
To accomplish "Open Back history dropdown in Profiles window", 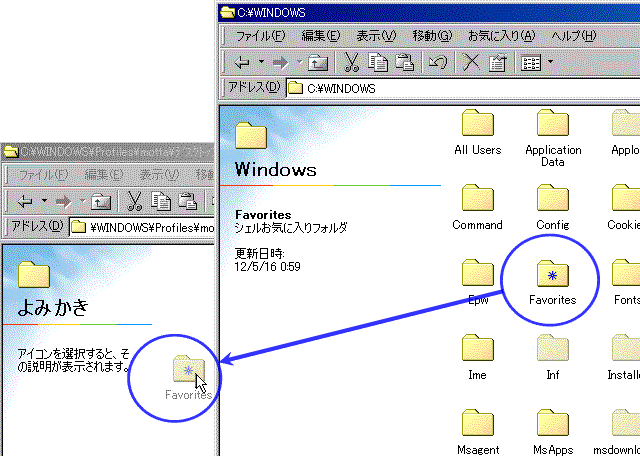I will point(44,201).
